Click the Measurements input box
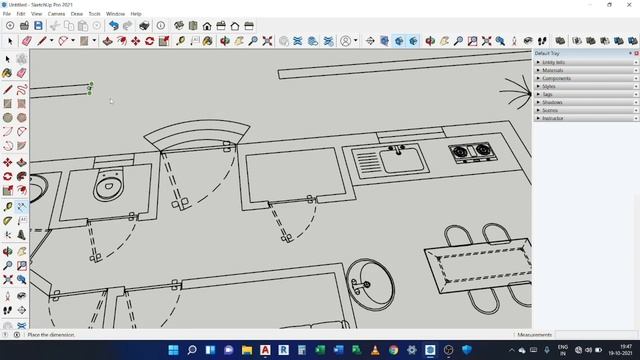The width and height of the screenshot is (640, 360). [596, 335]
